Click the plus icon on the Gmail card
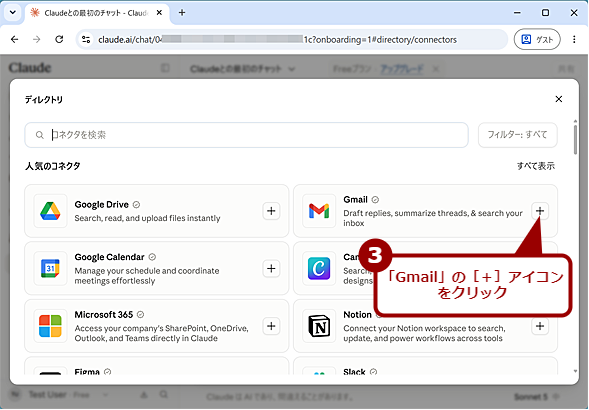The width and height of the screenshot is (589, 410). click(x=540, y=211)
